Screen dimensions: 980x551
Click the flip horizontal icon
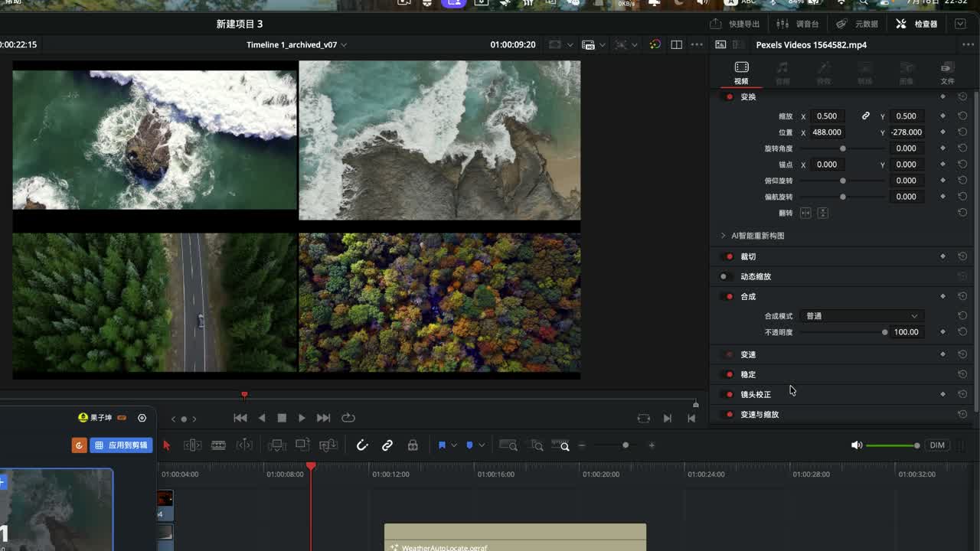(805, 213)
